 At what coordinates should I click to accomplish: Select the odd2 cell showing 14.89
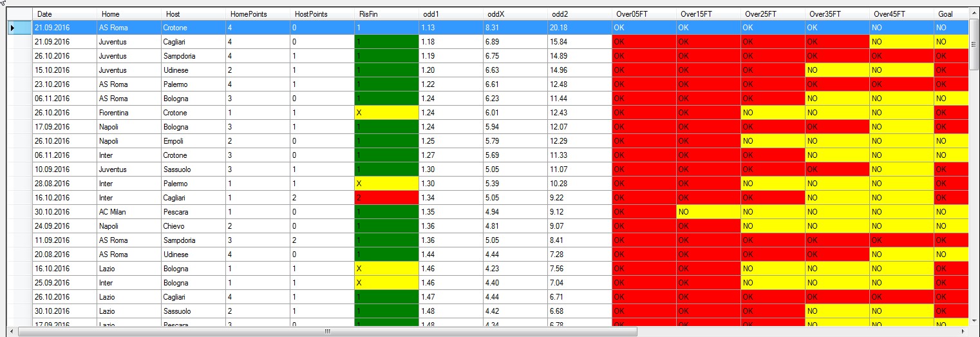click(x=580, y=56)
